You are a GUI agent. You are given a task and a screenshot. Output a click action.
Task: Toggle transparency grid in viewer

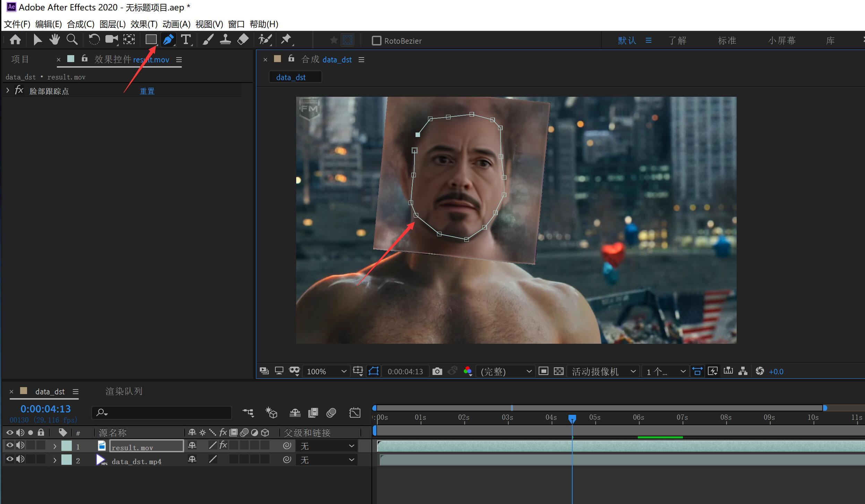pyautogui.click(x=558, y=371)
